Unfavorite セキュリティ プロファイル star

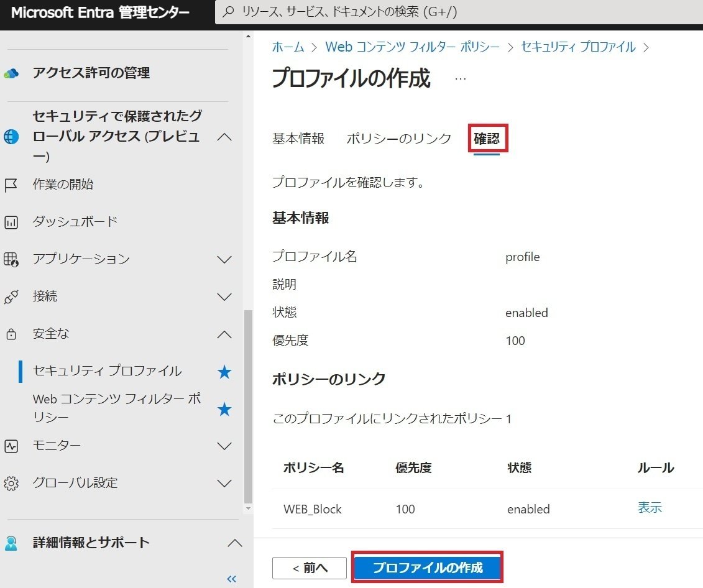[224, 372]
